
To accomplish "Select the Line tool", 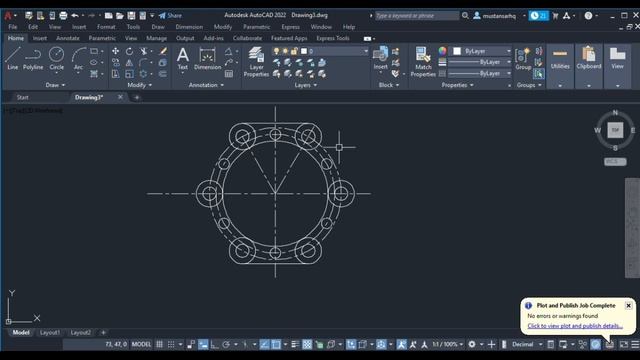I will (12, 58).
